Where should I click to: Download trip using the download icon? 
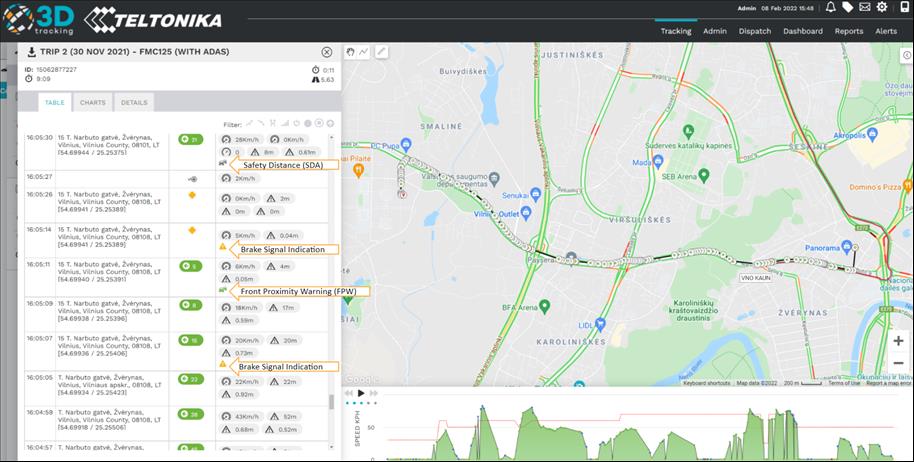32,52
